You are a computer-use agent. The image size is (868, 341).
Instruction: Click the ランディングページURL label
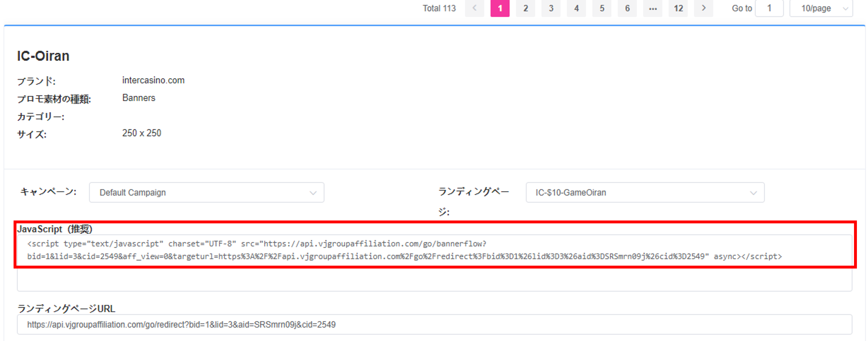pos(66,308)
